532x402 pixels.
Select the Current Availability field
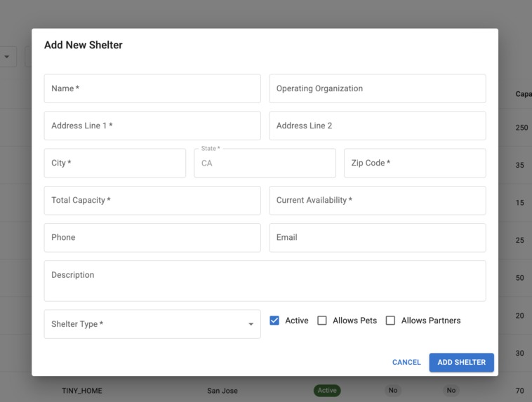coord(378,201)
